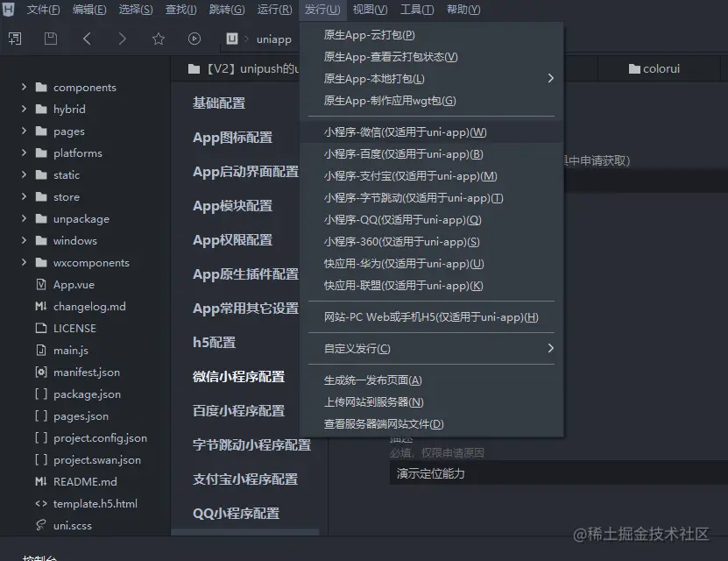Expand the static folder chevron
The width and height of the screenshot is (728, 561).
pos(25,174)
